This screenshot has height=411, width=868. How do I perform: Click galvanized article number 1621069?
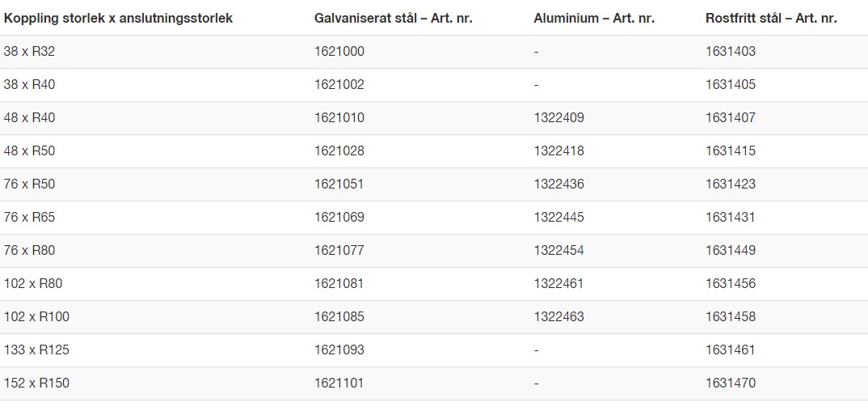click(339, 218)
